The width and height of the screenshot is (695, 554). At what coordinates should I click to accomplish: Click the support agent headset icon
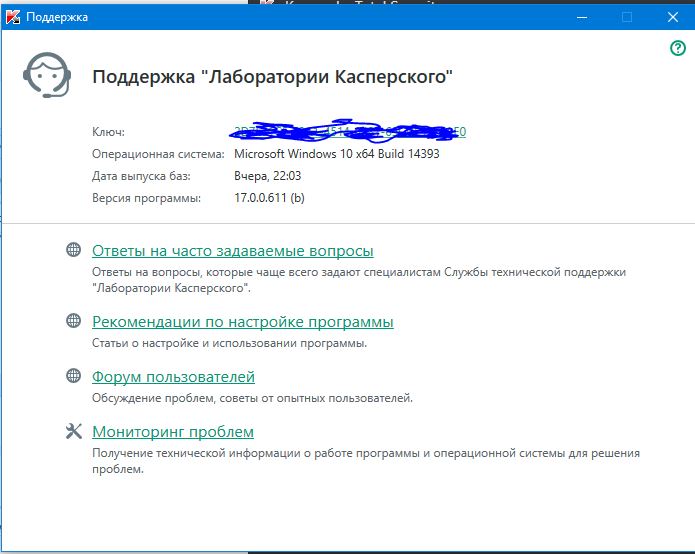click(47, 74)
